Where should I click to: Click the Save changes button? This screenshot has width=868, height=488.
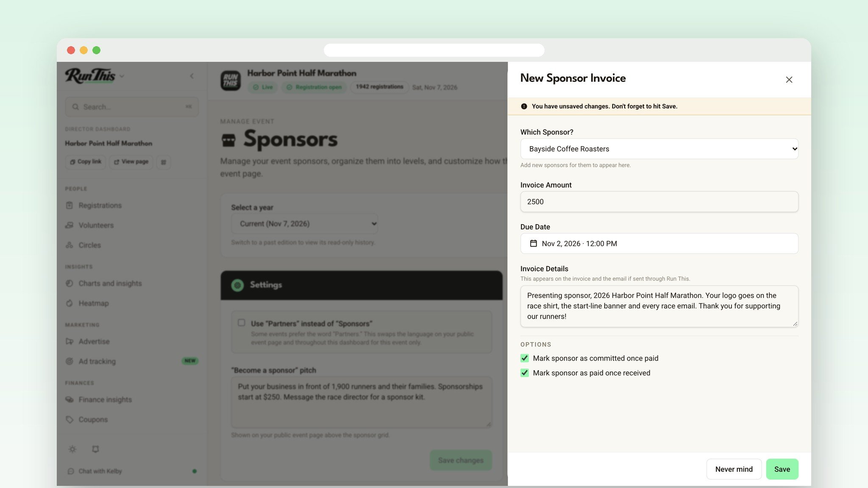461,460
